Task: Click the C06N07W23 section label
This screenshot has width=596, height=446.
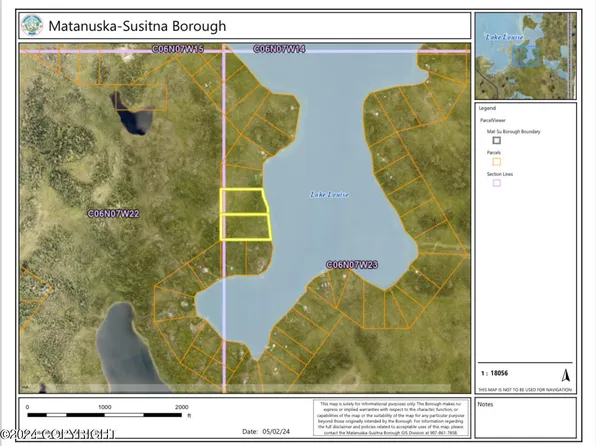Action: [352, 265]
